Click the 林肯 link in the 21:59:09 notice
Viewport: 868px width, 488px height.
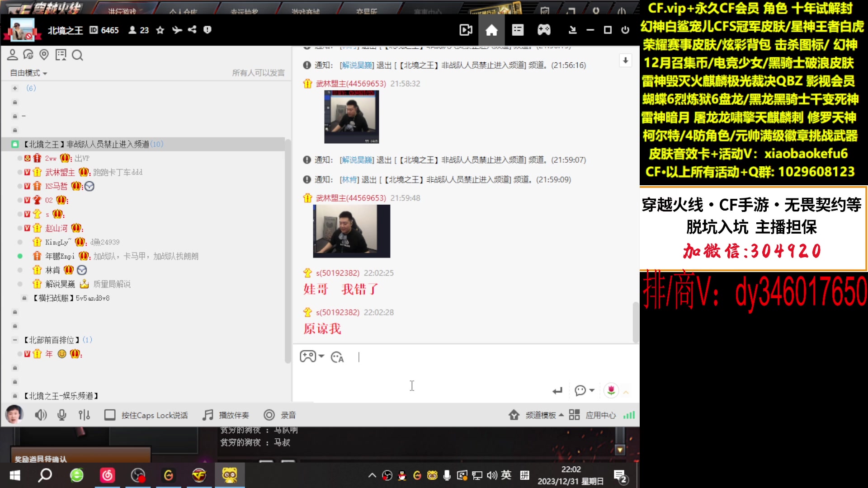(349, 179)
